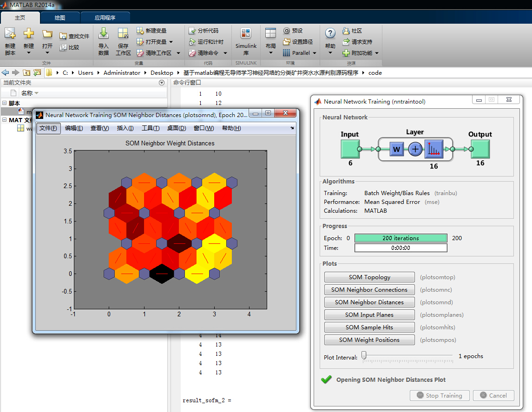532x412 pixels.
Task: Click forward arrow in address bar
Action: point(16,72)
